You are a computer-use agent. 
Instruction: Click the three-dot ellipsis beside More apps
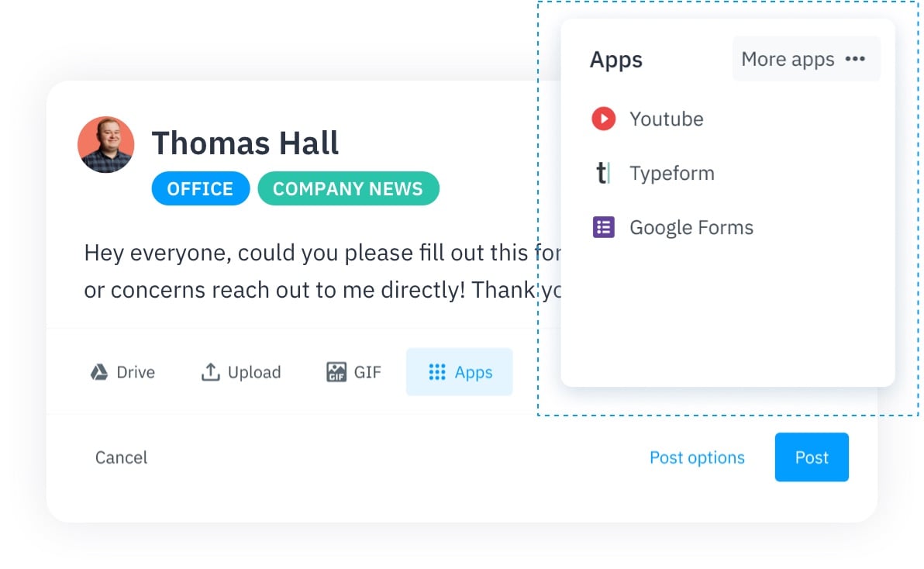point(855,59)
